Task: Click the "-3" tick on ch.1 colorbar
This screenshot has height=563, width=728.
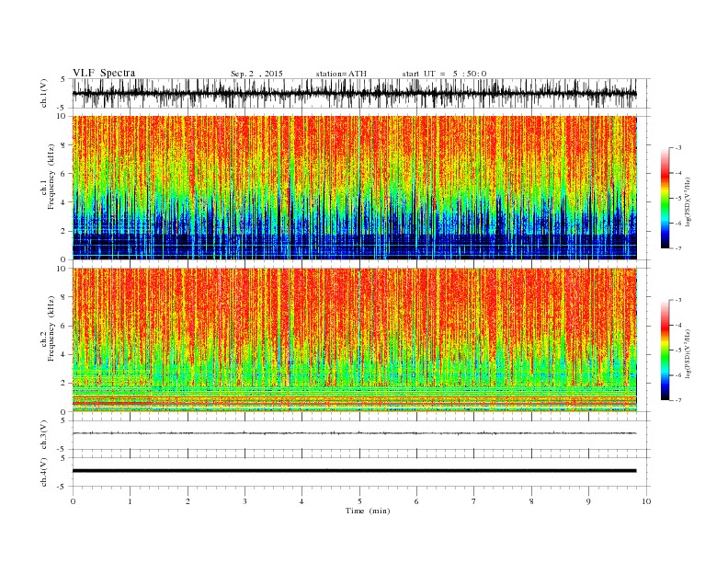Action: click(x=678, y=148)
